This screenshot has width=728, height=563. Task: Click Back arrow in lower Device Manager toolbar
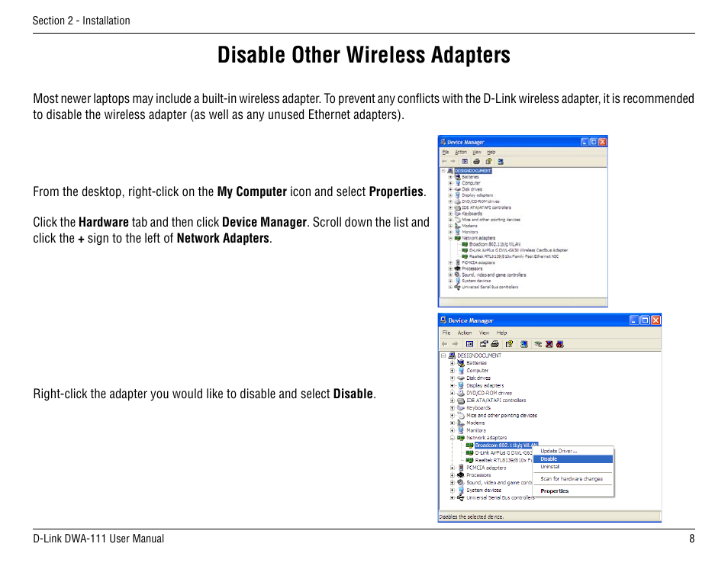pos(444,344)
